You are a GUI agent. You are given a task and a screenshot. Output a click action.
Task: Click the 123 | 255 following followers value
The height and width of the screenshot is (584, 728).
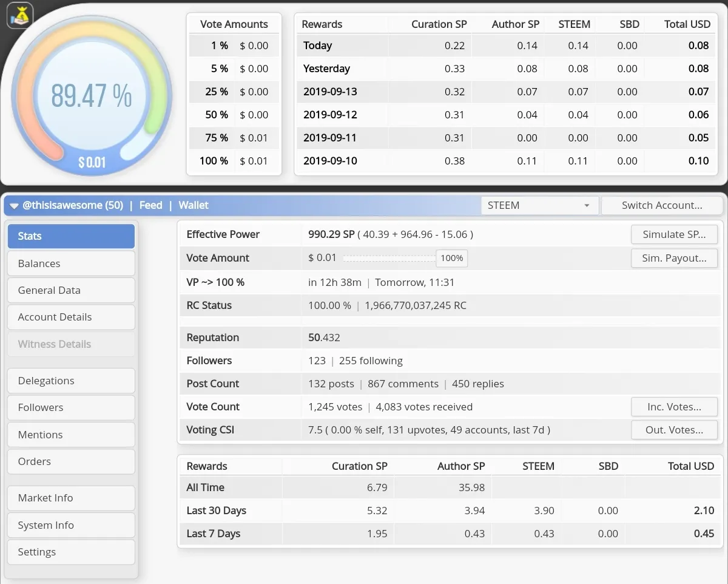coord(356,361)
